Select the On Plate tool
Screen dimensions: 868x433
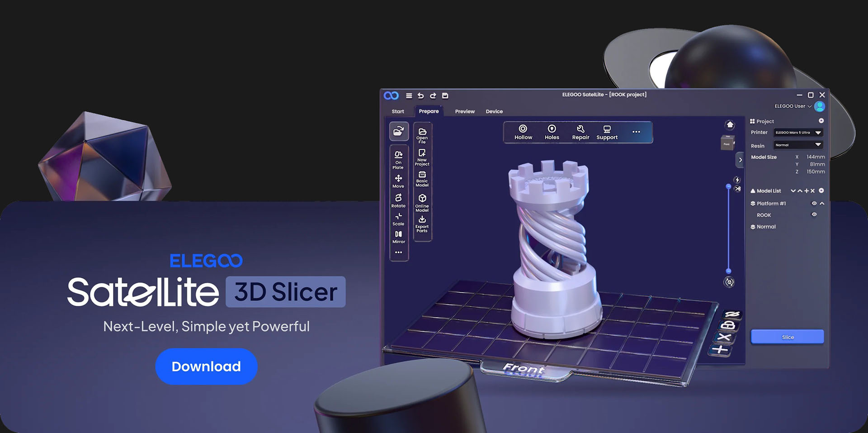[398, 160]
